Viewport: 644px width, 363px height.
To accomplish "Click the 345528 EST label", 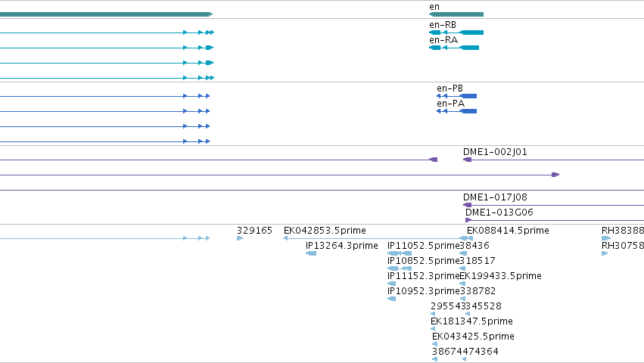I will point(484,306).
